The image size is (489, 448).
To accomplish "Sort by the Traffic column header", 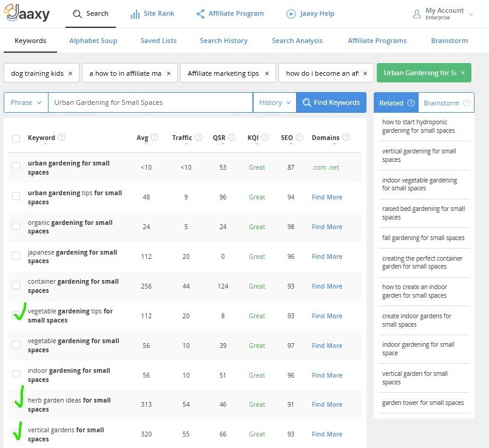I will coord(182,138).
